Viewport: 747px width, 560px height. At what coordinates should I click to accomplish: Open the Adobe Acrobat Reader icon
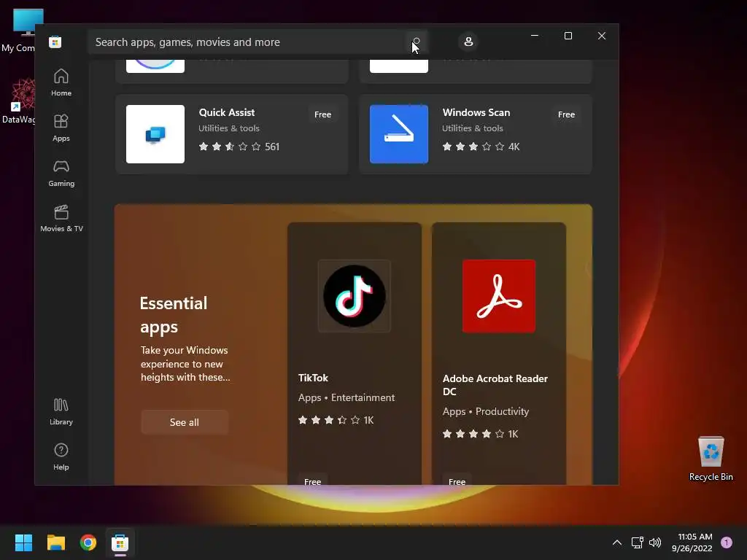click(x=498, y=296)
